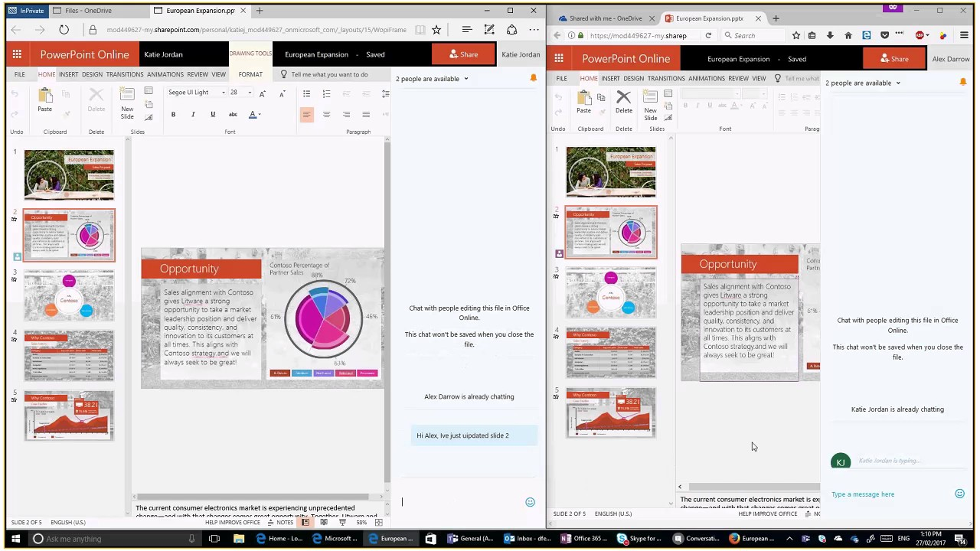This screenshot has width=980, height=551.
Task: Select slide 1 thumbnail in the left window
Action: coord(69,174)
